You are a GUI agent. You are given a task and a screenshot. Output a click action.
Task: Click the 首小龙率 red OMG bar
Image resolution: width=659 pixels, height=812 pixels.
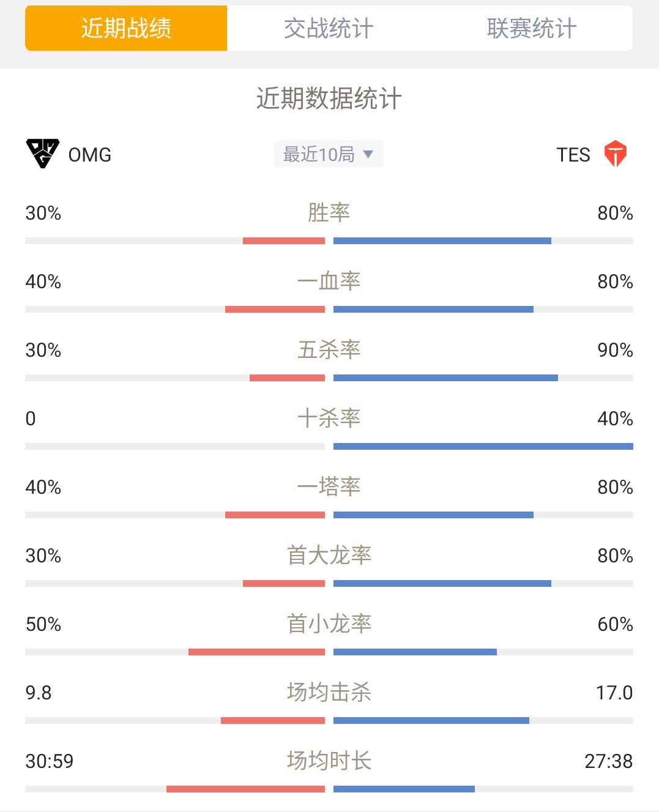(x=256, y=652)
